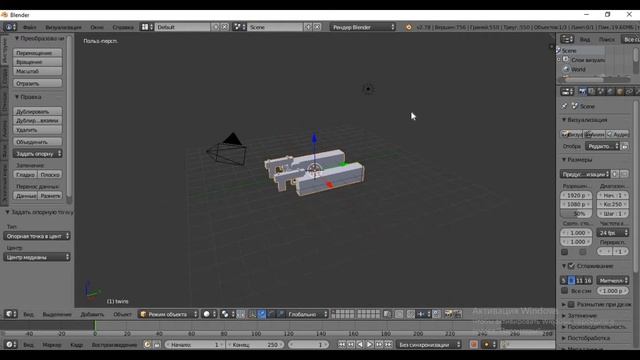This screenshot has width=640, height=360.
Task: Enable the scale manipulator icon
Action: point(281,314)
